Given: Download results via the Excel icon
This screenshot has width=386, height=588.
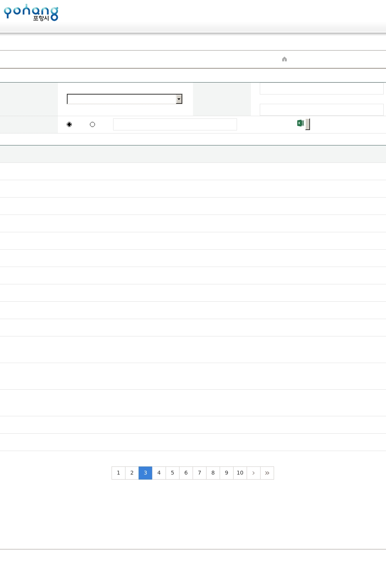Looking at the screenshot, I should [301, 123].
